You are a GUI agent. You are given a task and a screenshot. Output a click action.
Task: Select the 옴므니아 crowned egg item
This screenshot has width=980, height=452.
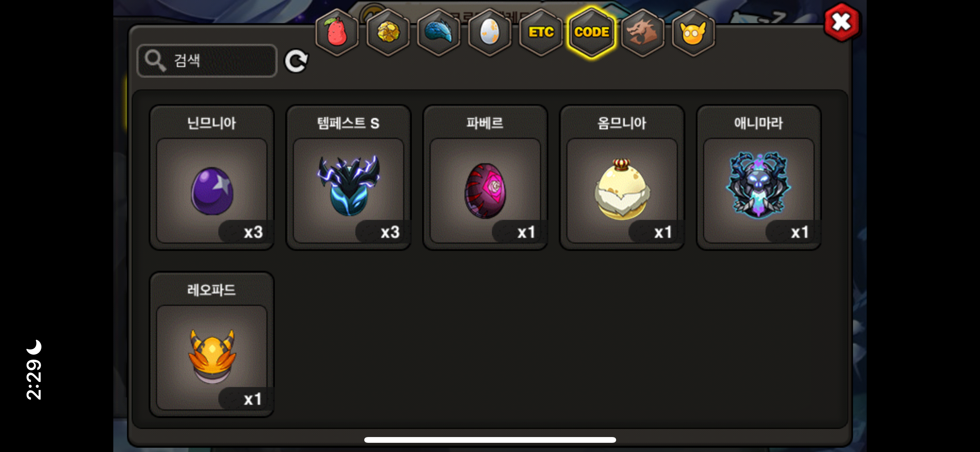(x=622, y=178)
